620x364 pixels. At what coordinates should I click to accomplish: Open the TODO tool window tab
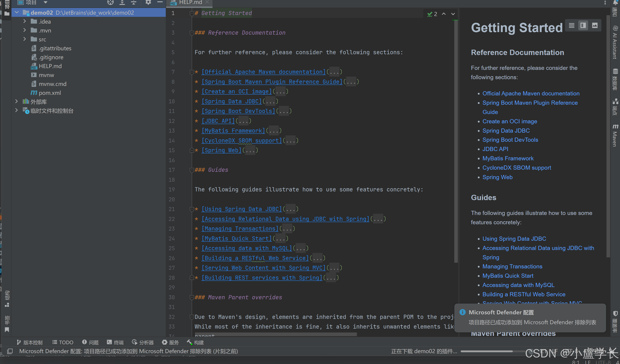click(x=63, y=342)
